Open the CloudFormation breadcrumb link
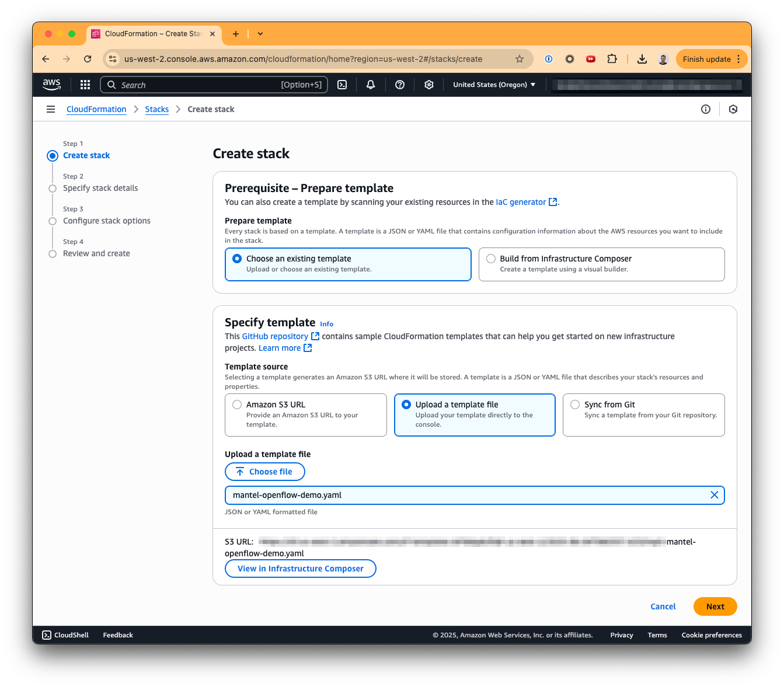This screenshot has height=687, width=784. click(x=96, y=109)
